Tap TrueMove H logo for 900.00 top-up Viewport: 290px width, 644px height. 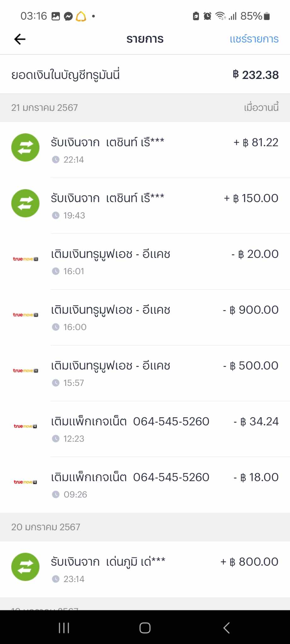pos(25,315)
